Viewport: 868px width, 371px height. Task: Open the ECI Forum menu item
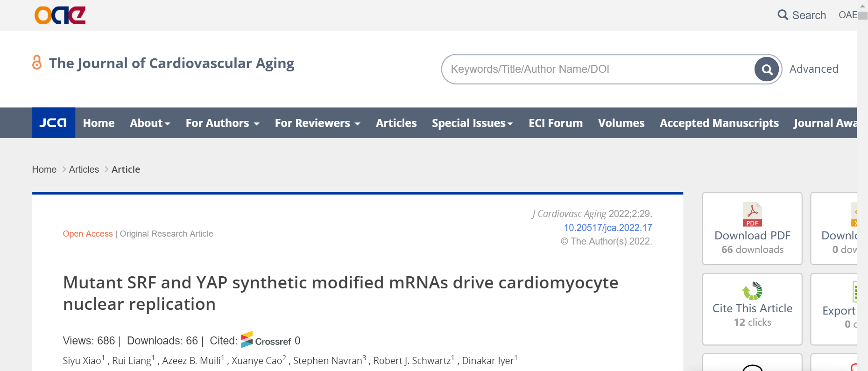(555, 123)
